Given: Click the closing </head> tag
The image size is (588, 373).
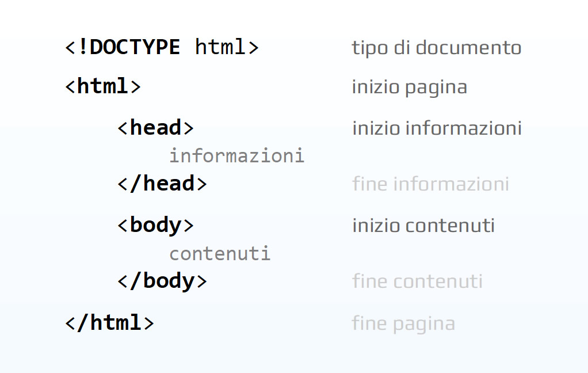Looking at the screenshot, I should point(162,184).
